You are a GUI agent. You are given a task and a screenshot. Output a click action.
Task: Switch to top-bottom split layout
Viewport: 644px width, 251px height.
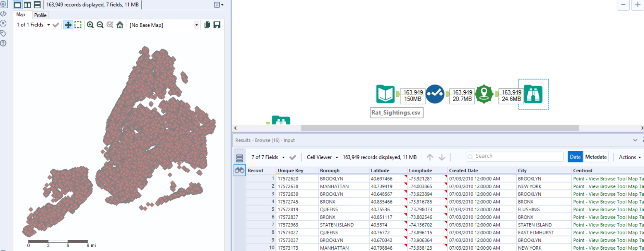(37, 5)
